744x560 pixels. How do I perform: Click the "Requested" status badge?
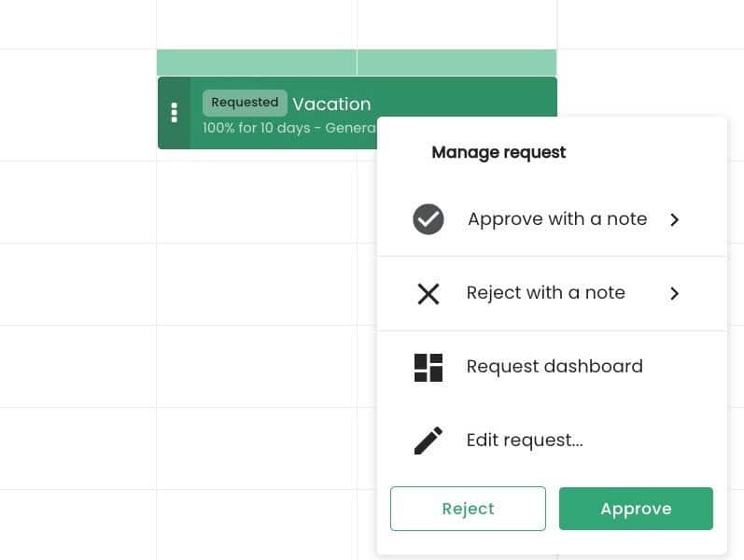pyautogui.click(x=245, y=103)
